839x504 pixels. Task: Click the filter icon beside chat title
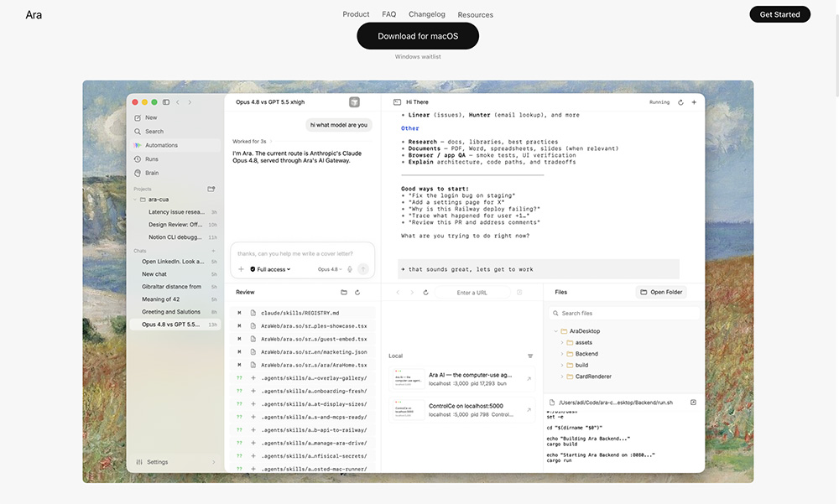[x=354, y=102]
